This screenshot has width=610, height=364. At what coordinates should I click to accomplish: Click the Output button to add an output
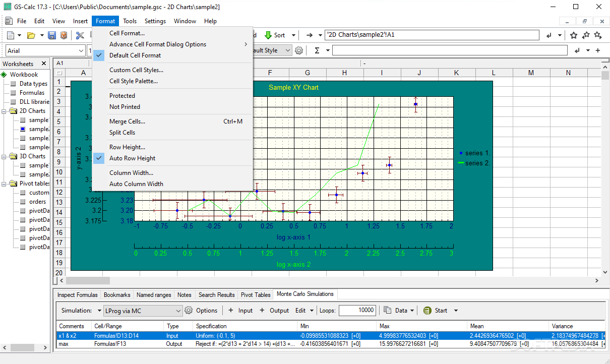(x=274, y=311)
